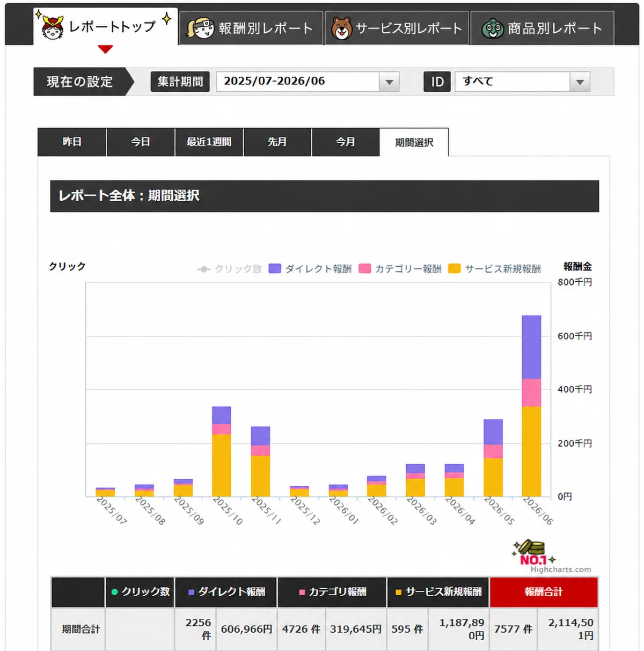Click the 4726 件 category count cell
The image size is (644, 651).
coord(301,629)
